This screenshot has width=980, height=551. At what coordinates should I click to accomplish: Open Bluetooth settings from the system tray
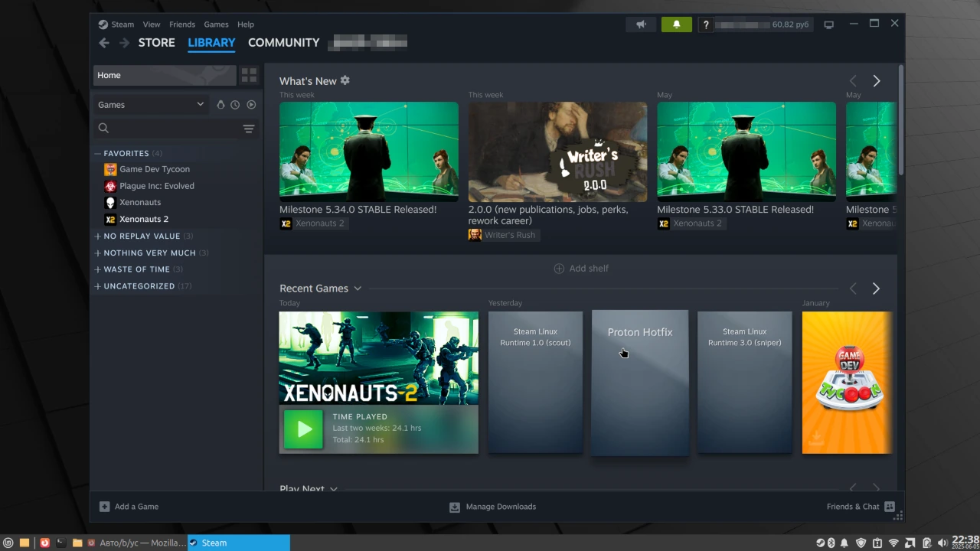click(832, 543)
